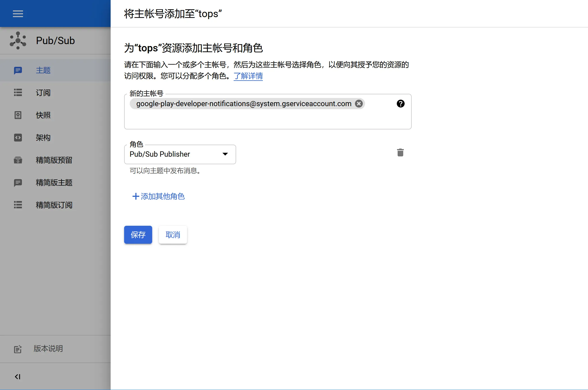Click 添加其他角色 to add another role
This screenshot has height=390, width=588.
[x=158, y=196]
